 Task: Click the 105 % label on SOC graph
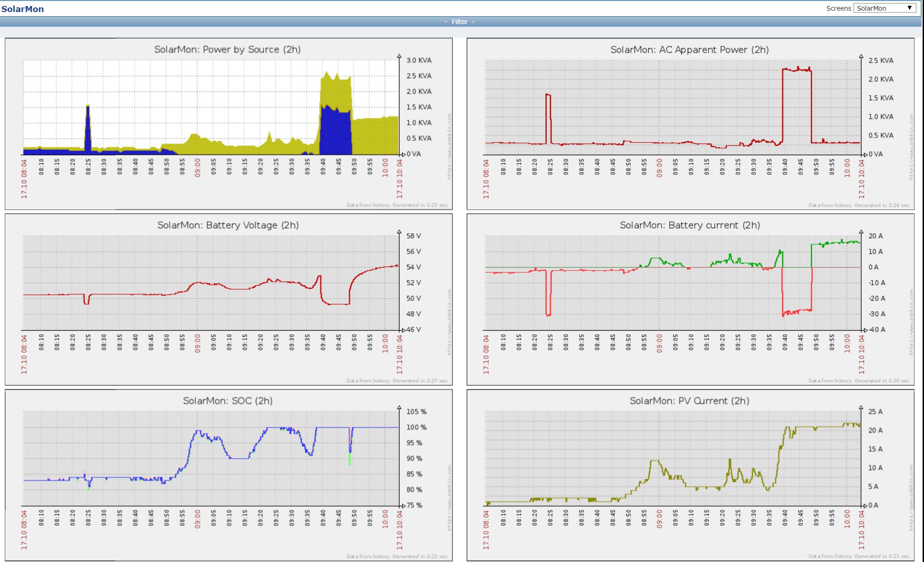pyautogui.click(x=416, y=412)
